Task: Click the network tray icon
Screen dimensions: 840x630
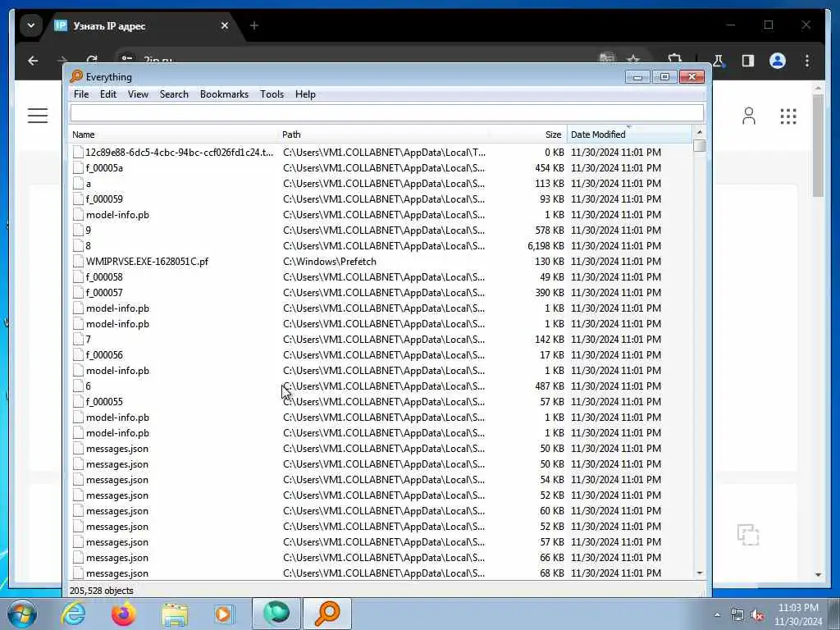Action: (737, 615)
